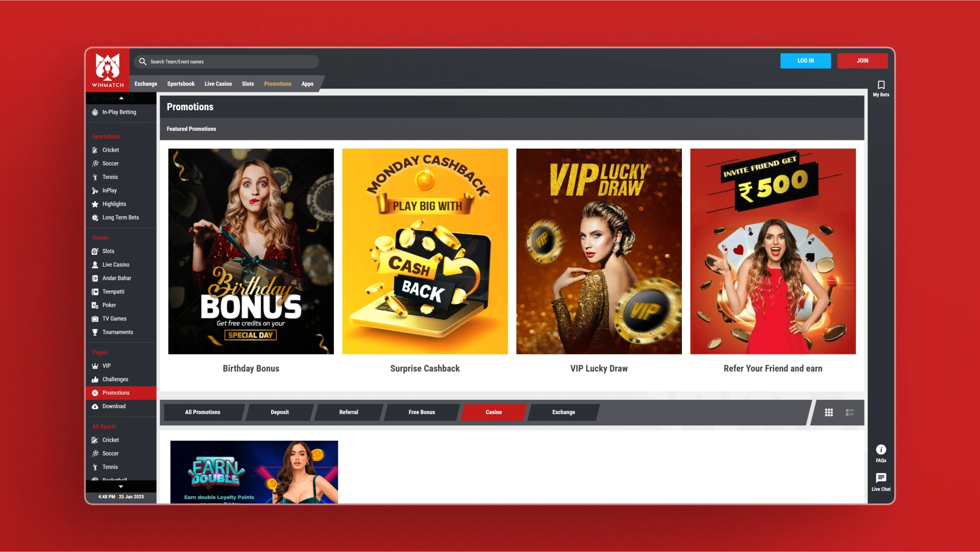This screenshot has height=552, width=980.
Task: Select Promotions in the sidebar
Action: pos(121,393)
